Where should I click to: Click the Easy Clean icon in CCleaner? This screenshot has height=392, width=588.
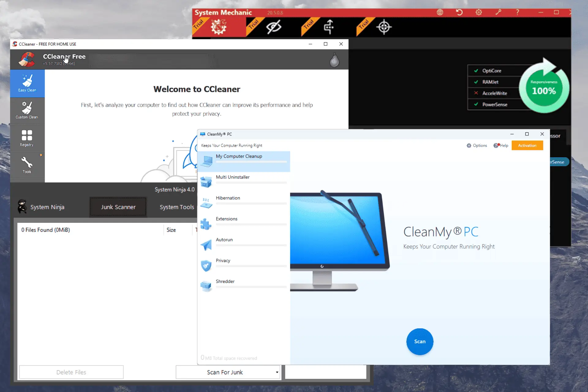click(27, 82)
